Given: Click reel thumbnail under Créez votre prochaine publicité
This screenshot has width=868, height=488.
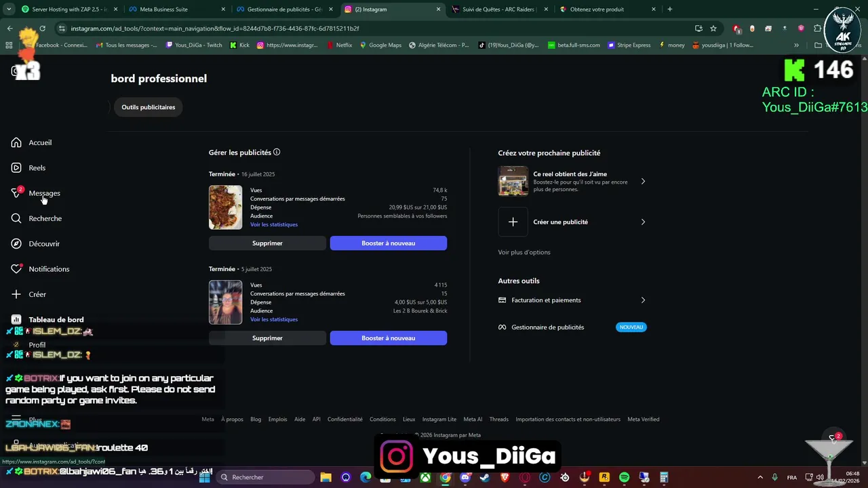Looking at the screenshot, I should pyautogui.click(x=513, y=182).
